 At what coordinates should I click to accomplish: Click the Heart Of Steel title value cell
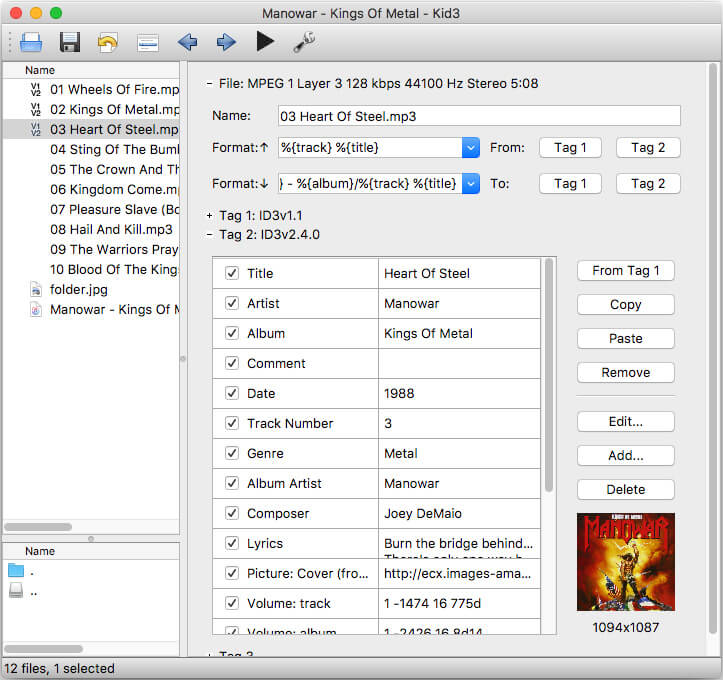459,273
